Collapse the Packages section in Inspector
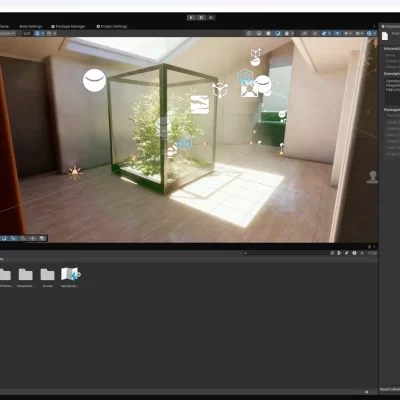This screenshot has height=400, width=400. pyautogui.click(x=392, y=109)
